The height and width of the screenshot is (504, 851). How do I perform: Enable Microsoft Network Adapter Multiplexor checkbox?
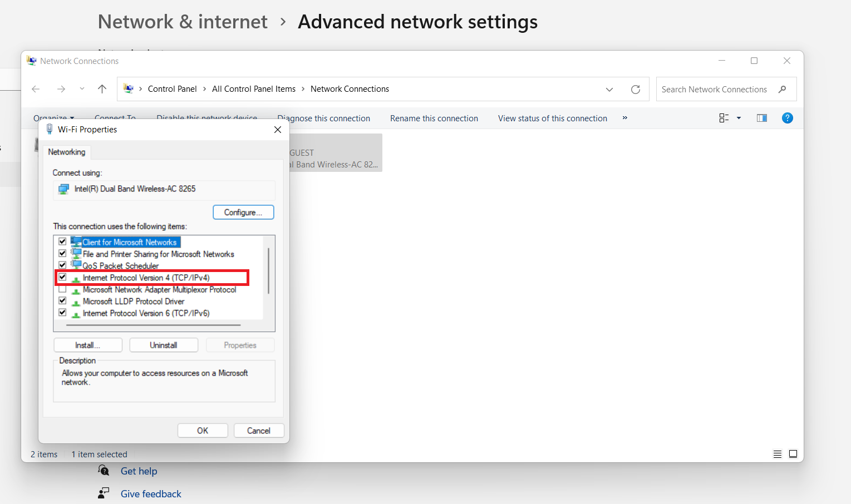tap(62, 289)
